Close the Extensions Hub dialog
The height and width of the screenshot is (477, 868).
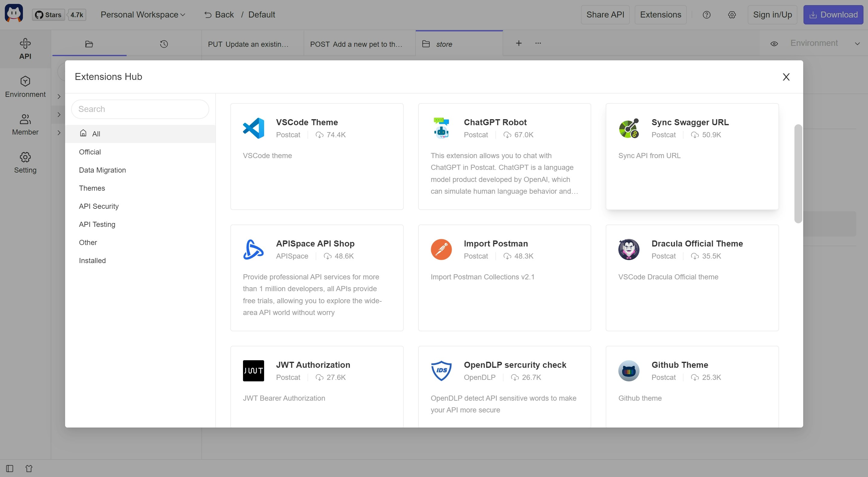coord(786,77)
